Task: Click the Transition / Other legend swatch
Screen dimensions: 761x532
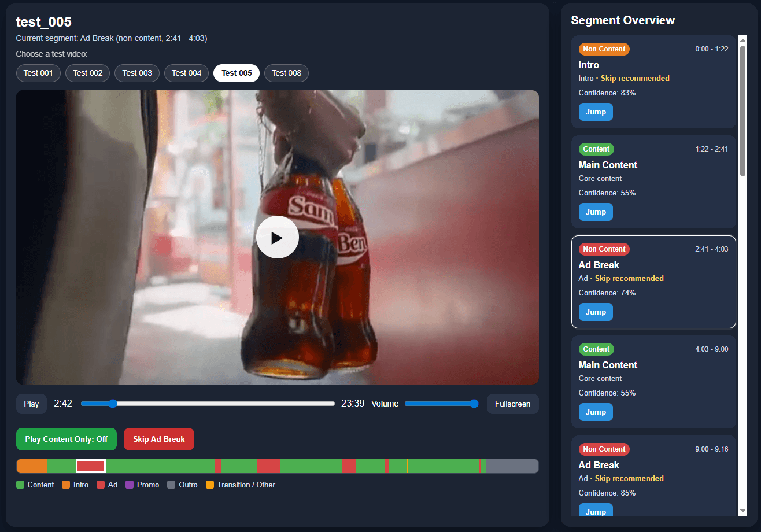Action: coord(210,485)
